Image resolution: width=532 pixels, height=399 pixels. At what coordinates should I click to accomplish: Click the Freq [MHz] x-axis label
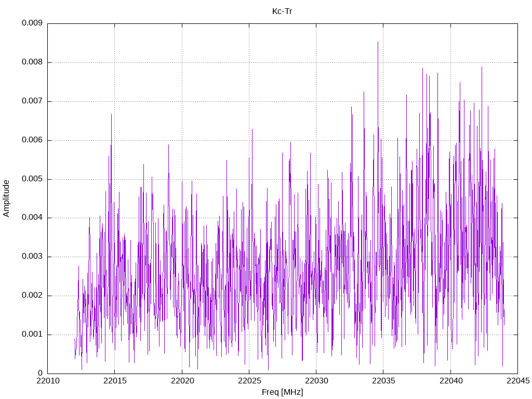(282, 392)
